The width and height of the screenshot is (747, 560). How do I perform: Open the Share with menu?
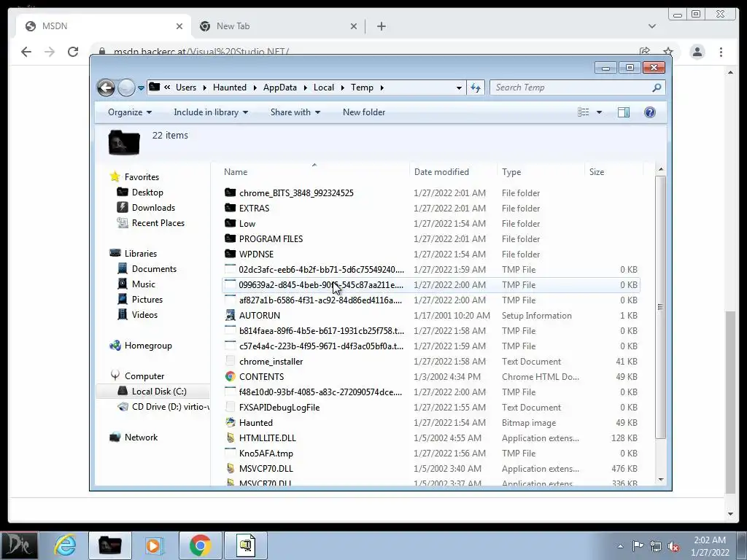[x=295, y=112]
